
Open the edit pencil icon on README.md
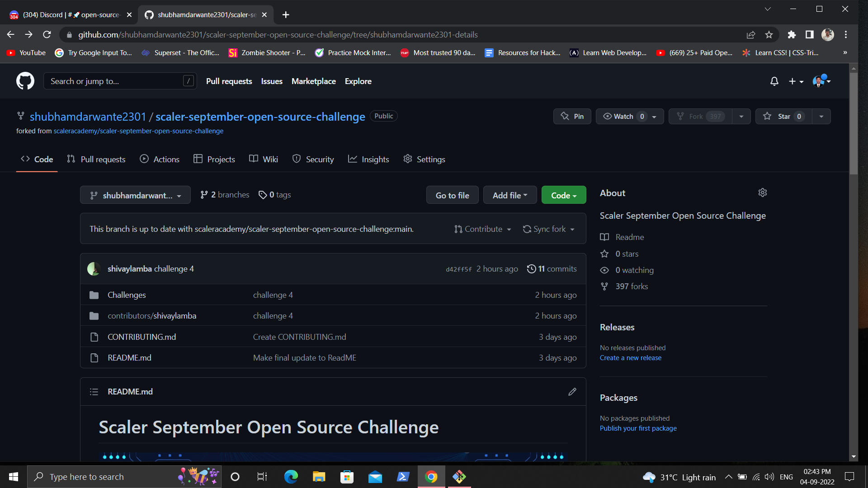pos(572,391)
